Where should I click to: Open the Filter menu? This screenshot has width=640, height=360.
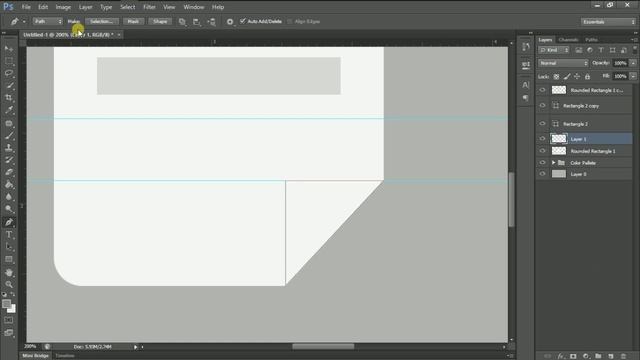149,7
